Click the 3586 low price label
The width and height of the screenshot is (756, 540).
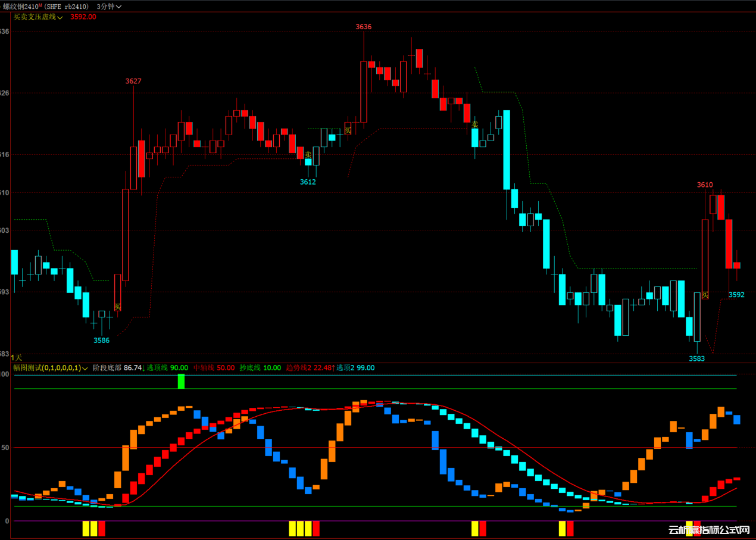click(102, 341)
